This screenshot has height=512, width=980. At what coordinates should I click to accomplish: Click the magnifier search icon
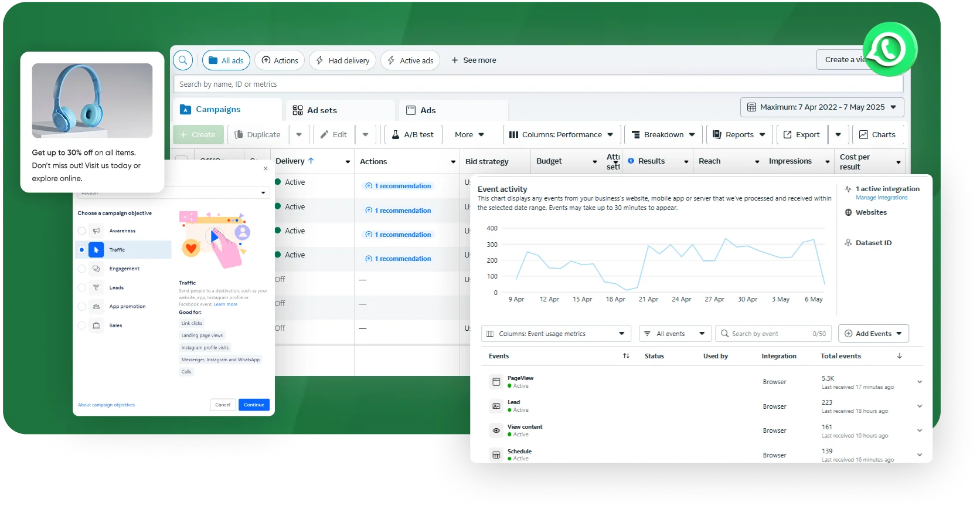pyautogui.click(x=183, y=60)
